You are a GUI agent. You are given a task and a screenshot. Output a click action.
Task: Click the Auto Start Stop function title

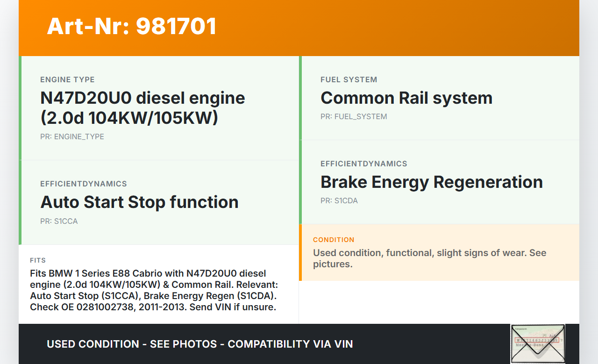tap(139, 202)
